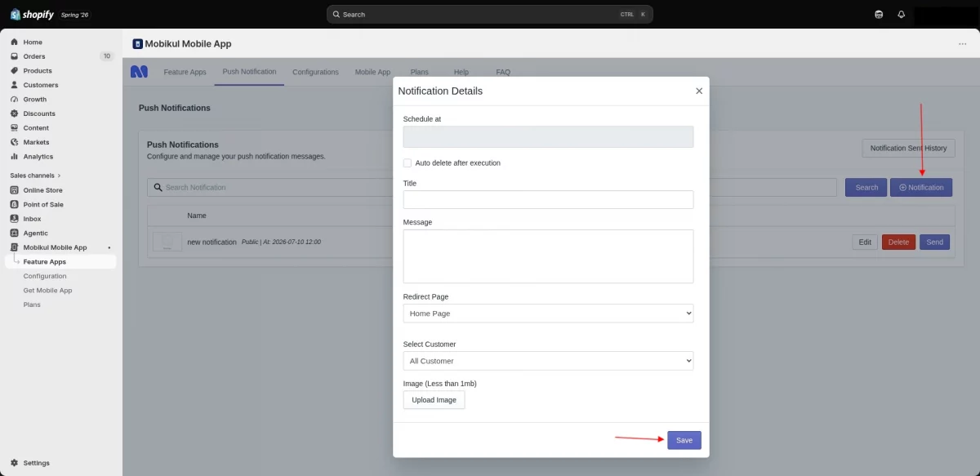Click the Analytics chart icon
This screenshot has width=980, height=476.
pos(15,156)
